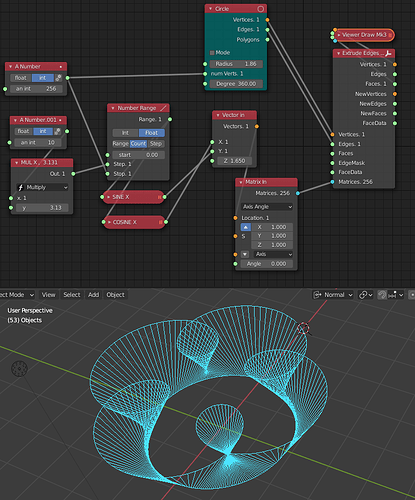Choose Step mode in Number Range node

(x=156, y=144)
